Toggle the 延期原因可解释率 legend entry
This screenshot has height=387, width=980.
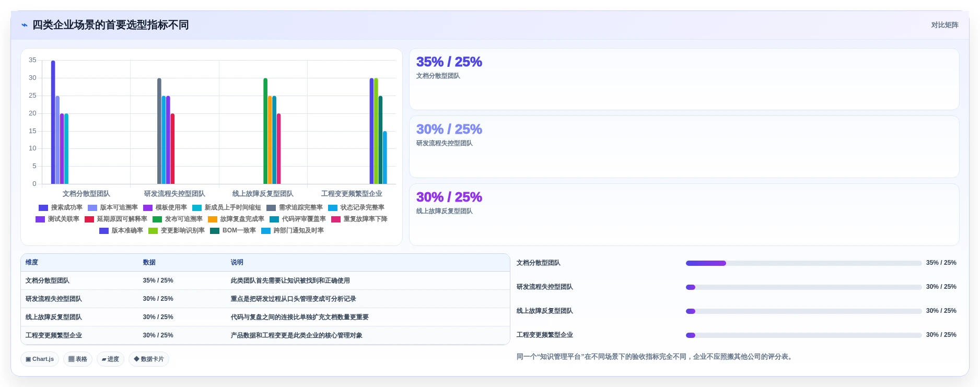pos(116,219)
